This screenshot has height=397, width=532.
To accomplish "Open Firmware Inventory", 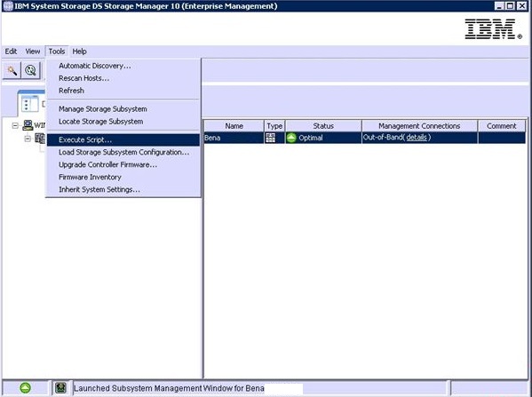I will tap(123, 177).
